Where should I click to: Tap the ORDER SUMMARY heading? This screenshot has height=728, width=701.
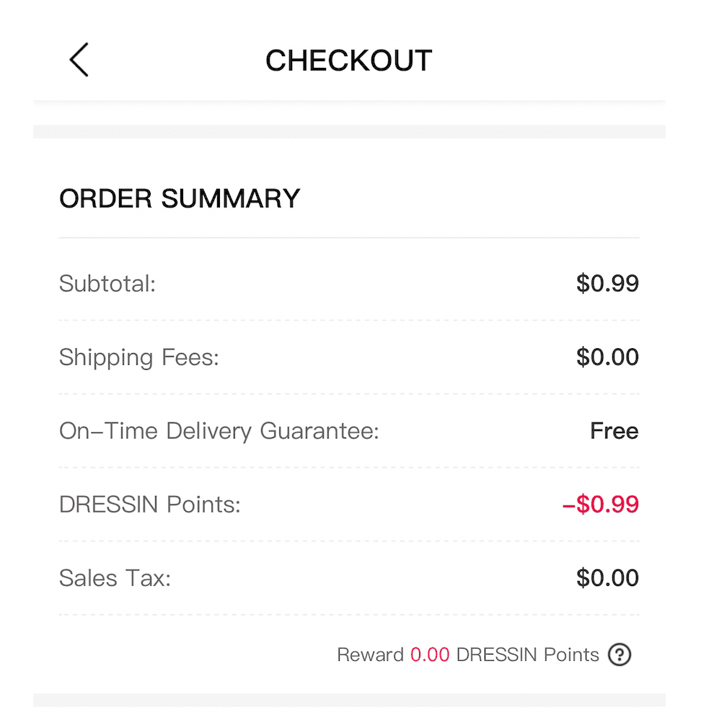(x=180, y=198)
